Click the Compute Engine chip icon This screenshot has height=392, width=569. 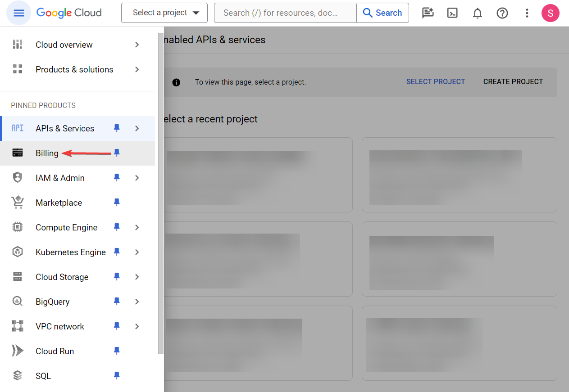click(18, 227)
